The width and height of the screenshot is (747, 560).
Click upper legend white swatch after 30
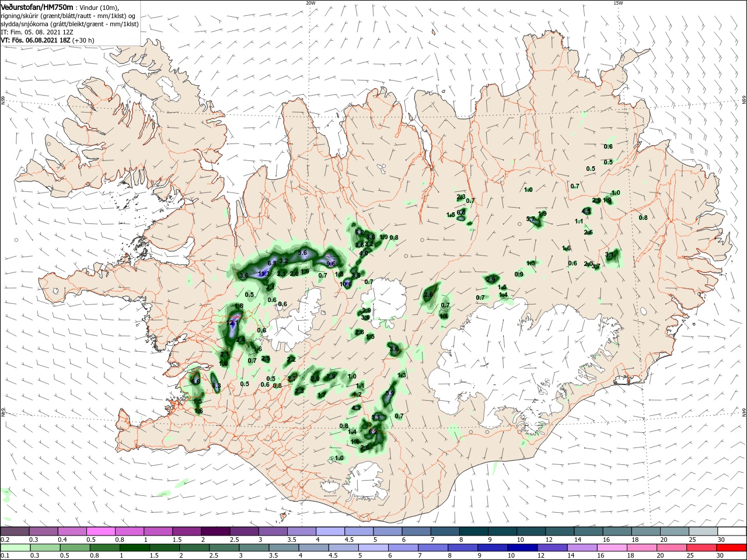(x=732, y=531)
